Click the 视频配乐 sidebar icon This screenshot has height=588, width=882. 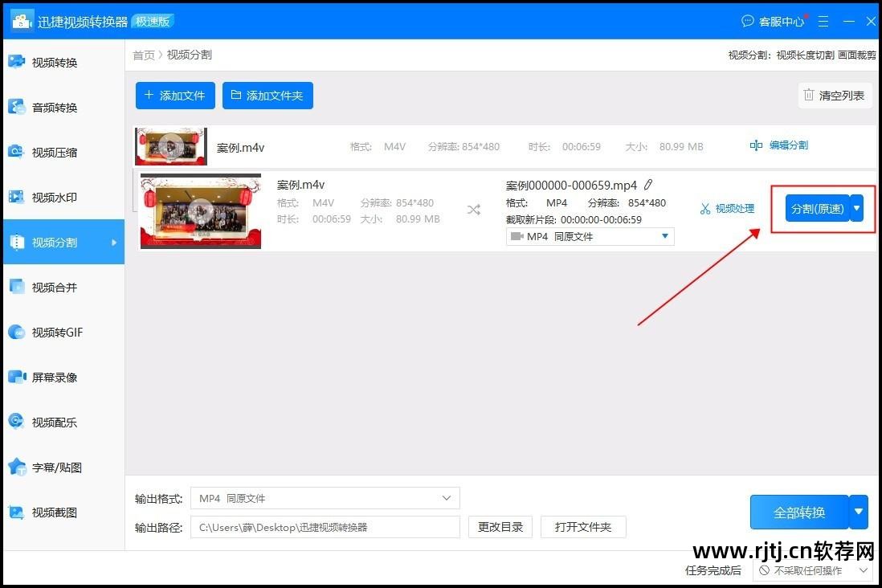[x=17, y=422]
